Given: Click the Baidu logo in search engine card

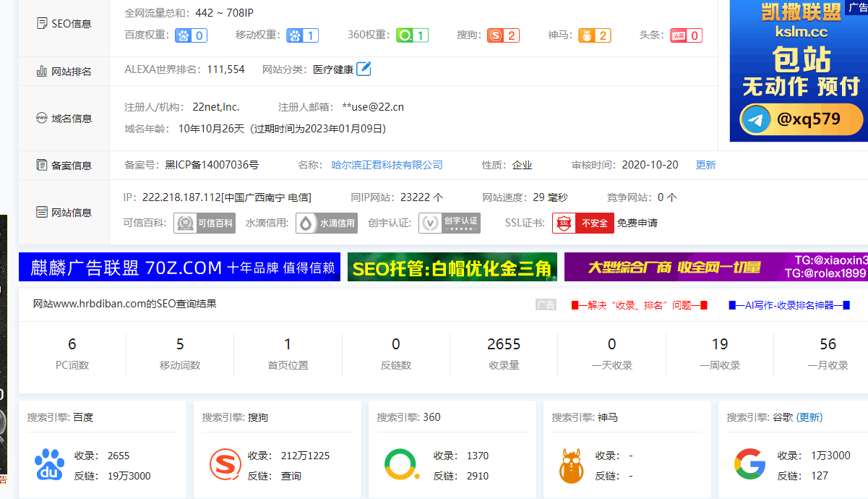Looking at the screenshot, I should click(x=49, y=465).
